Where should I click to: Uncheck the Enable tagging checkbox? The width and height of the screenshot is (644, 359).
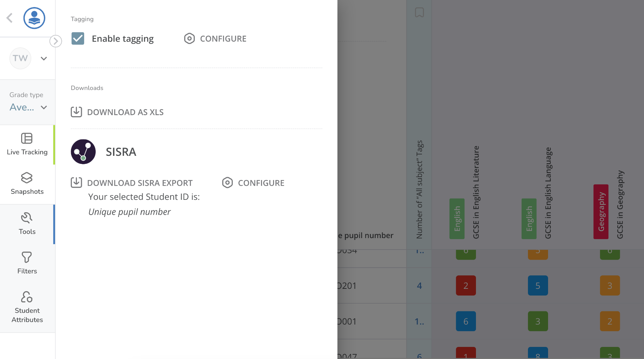(x=78, y=39)
